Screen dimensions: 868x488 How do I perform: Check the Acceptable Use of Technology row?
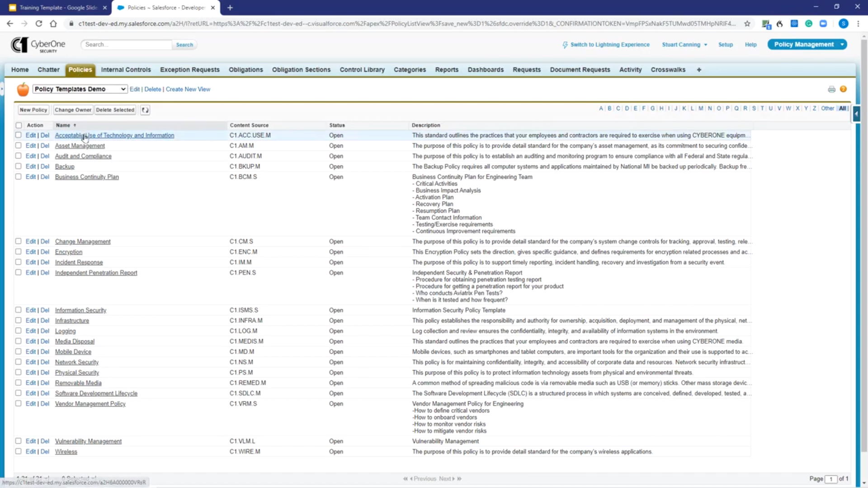coord(18,135)
